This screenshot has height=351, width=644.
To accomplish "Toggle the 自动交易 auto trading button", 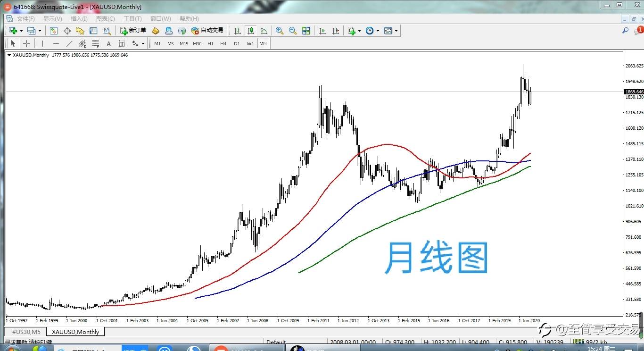I will (207, 31).
